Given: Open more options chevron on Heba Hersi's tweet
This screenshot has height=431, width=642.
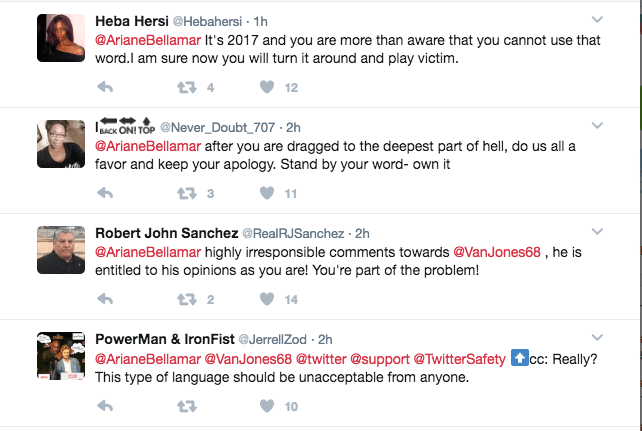Looking at the screenshot, I should pos(597,20).
